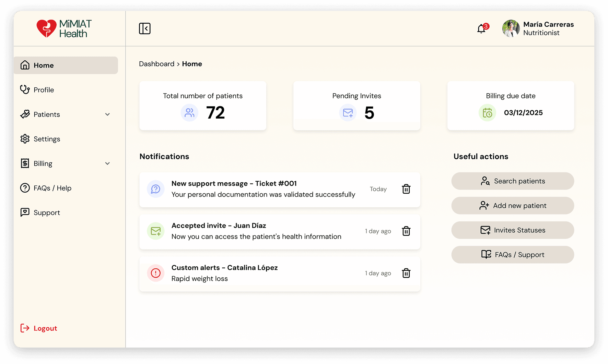Click the Add new patient button
The width and height of the screenshot is (608, 364).
click(512, 206)
